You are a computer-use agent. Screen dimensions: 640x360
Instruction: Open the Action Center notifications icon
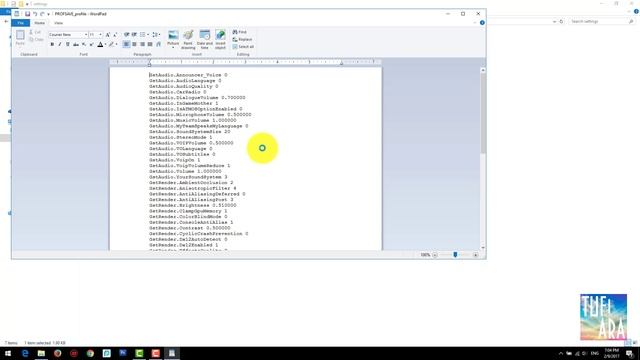(x=630, y=353)
